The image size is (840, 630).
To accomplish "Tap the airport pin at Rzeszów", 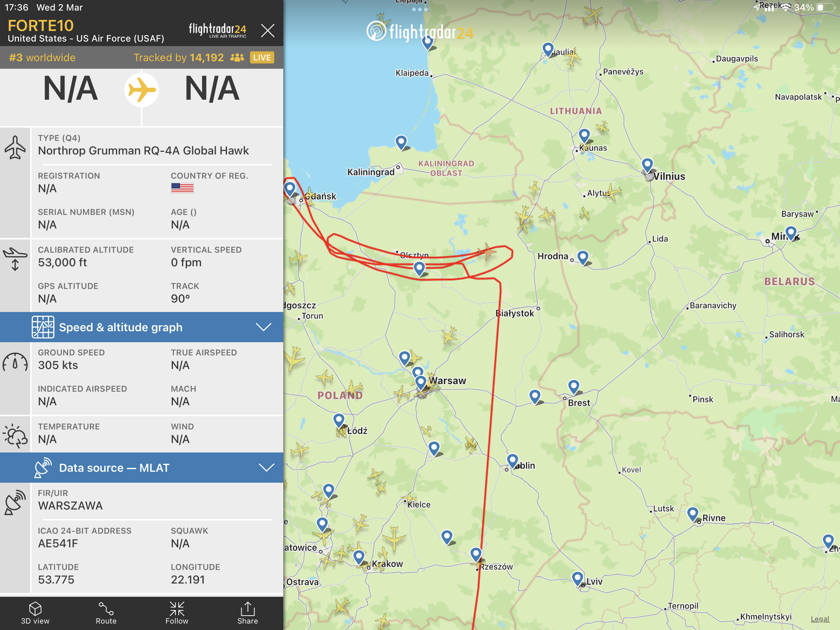I will (x=476, y=555).
